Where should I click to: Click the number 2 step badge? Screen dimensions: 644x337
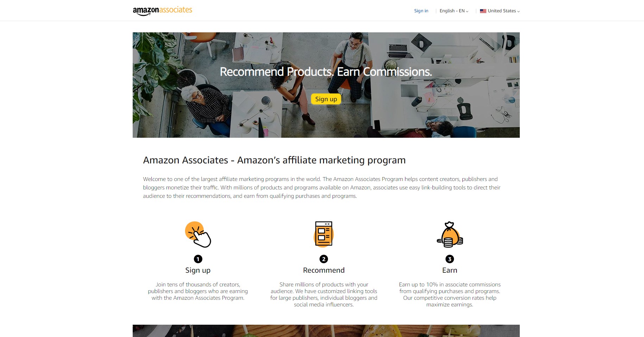(x=324, y=259)
